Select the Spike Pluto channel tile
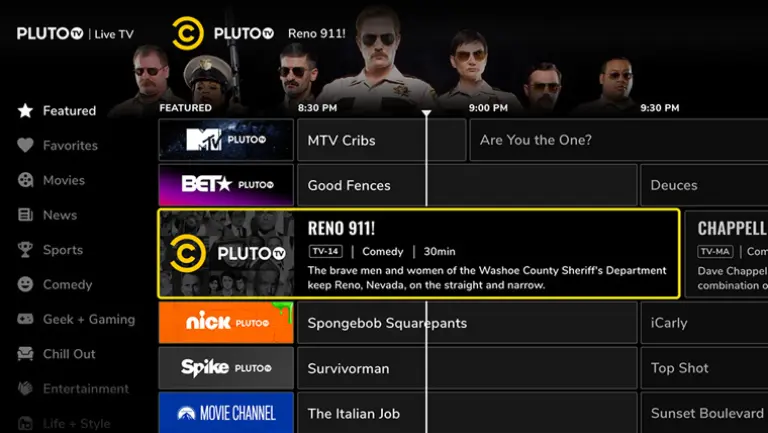 click(226, 368)
